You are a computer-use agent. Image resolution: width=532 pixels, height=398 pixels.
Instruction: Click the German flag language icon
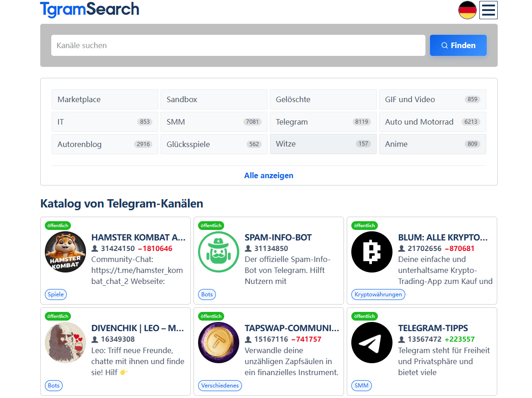click(x=467, y=10)
